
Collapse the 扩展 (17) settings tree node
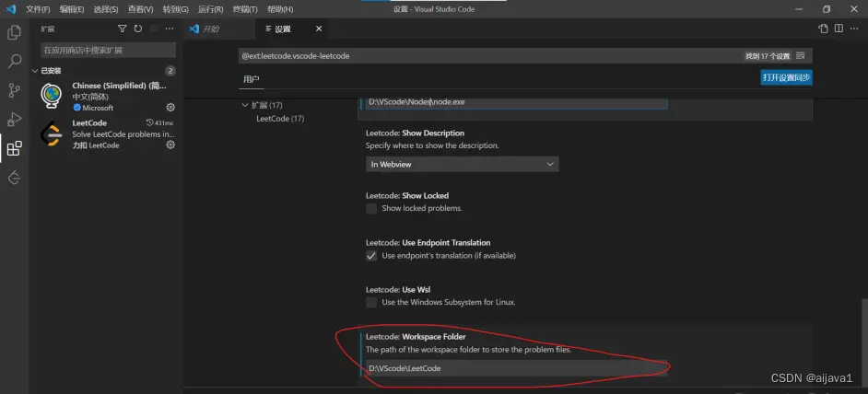point(245,105)
